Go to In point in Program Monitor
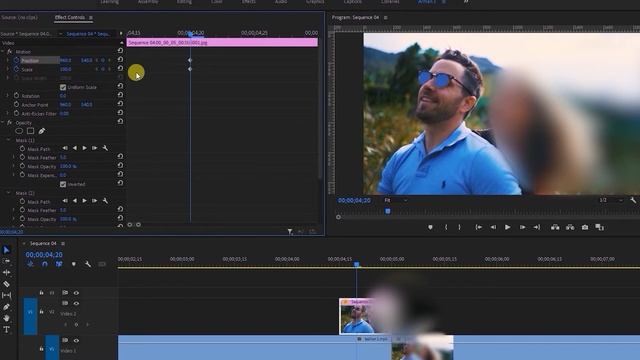The width and height of the screenshot is (640, 360). pos(478,227)
